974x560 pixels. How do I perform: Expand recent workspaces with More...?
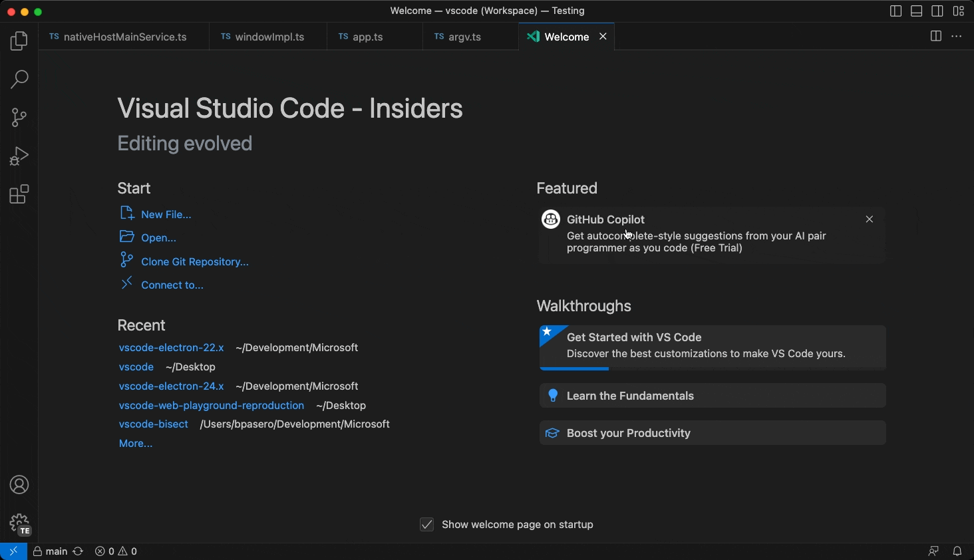point(135,443)
